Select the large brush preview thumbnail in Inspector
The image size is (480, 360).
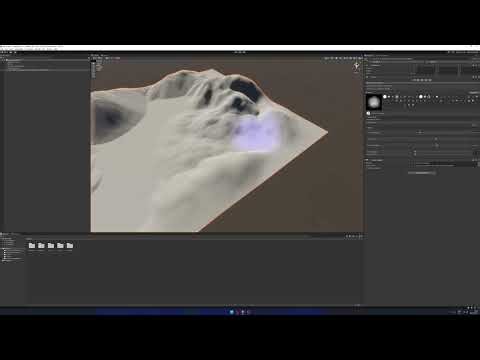[374, 102]
